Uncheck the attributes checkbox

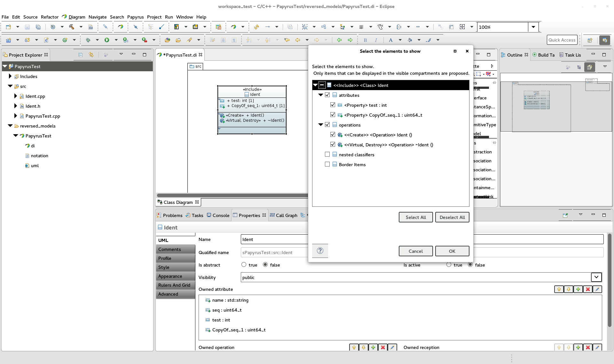[327, 95]
